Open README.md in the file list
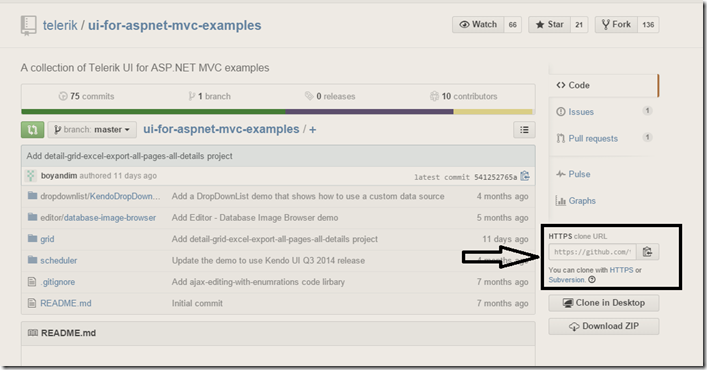The height and width of the screenshot is (370, 707). pyautogui.click(x=66, y=303)
